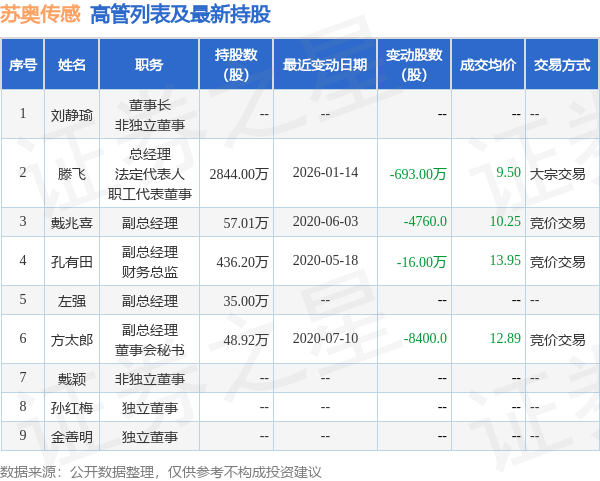Click 竞价交易 in 方太郎 row
Image resolution: width=600 pixels, height=481 pixels.
[x=558, y=340]
